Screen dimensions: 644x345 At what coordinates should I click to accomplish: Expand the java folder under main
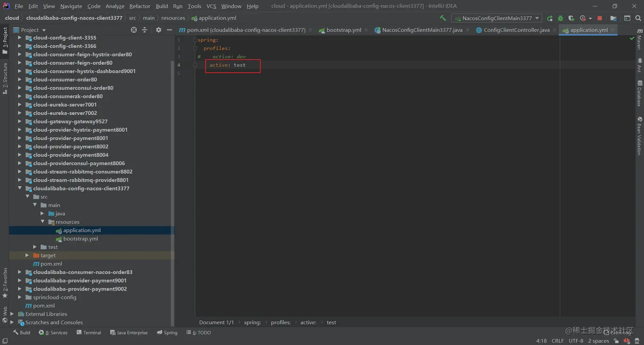coord(42,214)
